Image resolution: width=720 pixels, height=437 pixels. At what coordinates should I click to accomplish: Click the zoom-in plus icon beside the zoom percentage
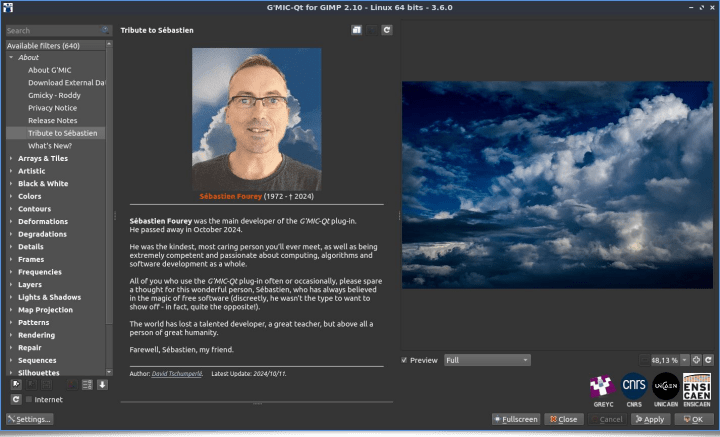pos(696,360)
